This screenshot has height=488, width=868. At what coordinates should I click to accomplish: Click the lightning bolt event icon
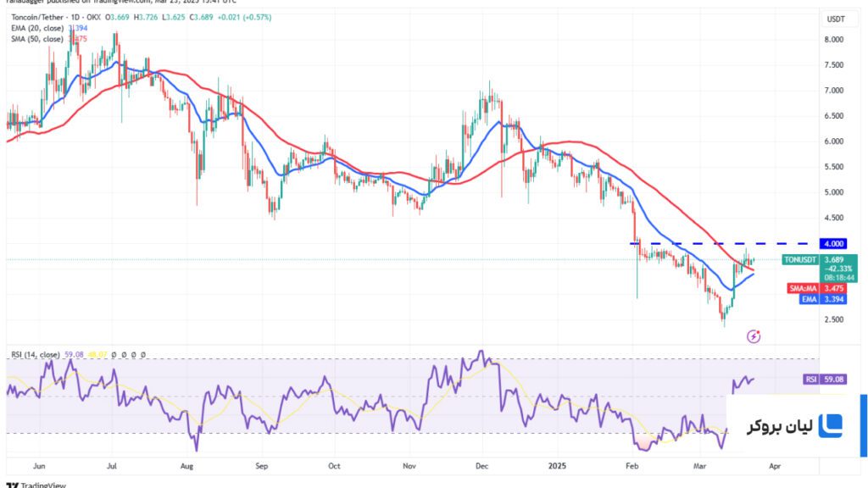(x=754, y=335)
